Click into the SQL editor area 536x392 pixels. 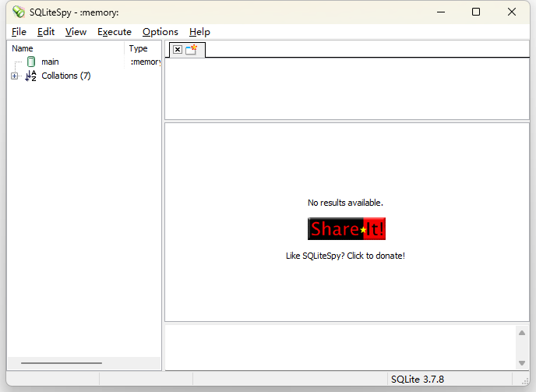click(x=347, y=89)
